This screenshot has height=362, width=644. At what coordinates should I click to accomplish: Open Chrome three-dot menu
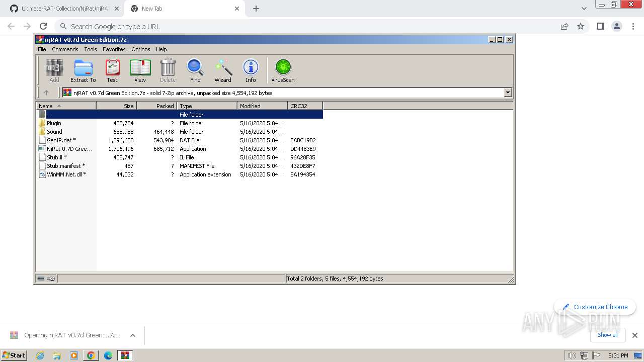[633, 26]
